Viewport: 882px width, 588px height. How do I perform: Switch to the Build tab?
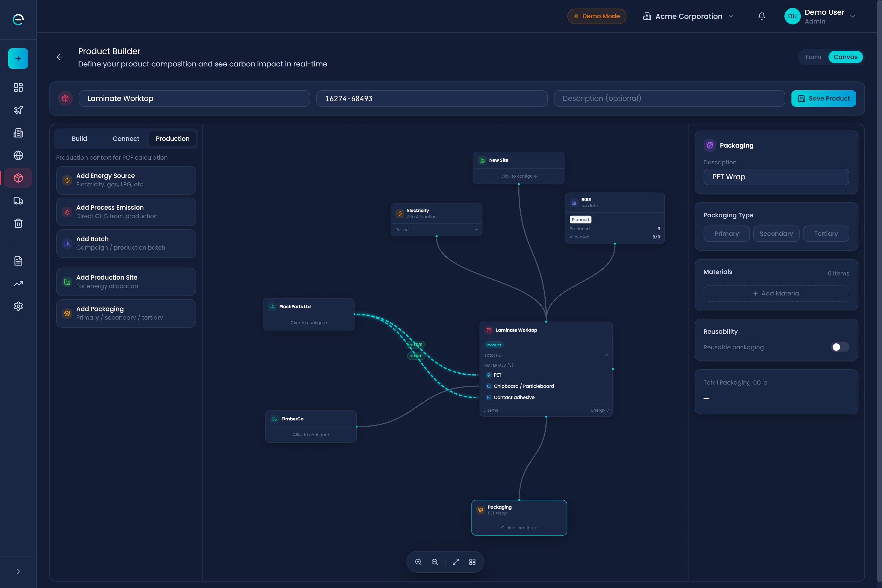coord(79,139)
